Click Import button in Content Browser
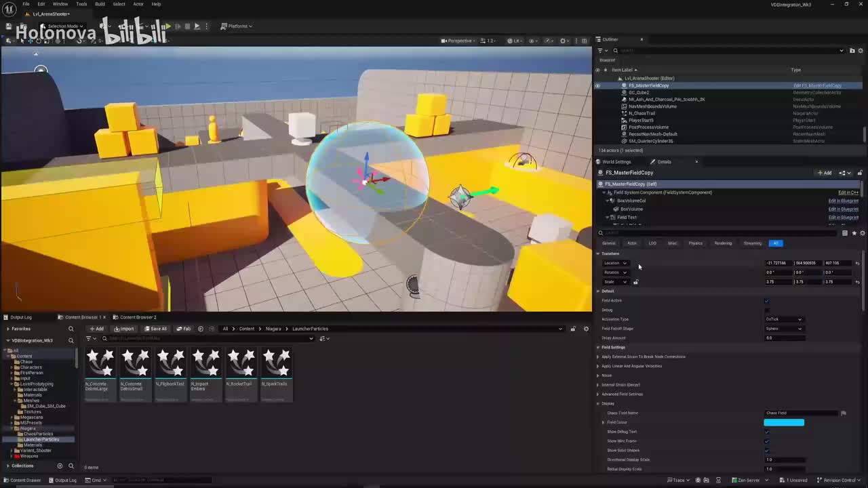Screen dimensions: 868x488 click(124, 329)
